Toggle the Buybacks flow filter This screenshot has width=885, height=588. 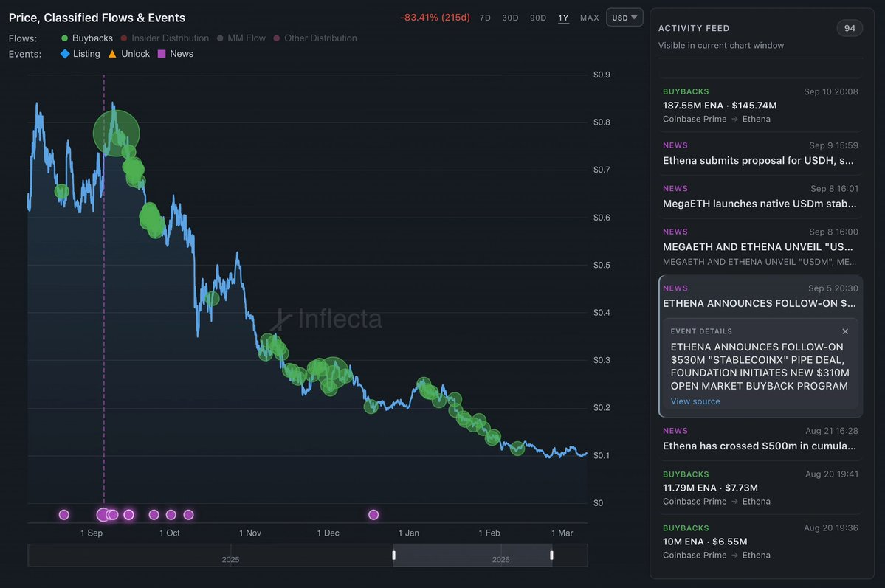tap(86, 38)
